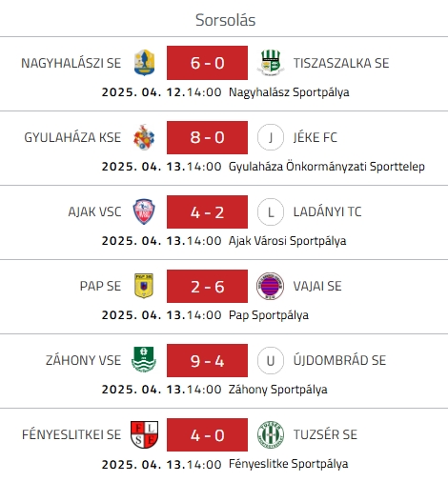Click the Ladányi TC placeholder L logo
The height and width of the screenshot is (482, 448).
pos(271,211)
